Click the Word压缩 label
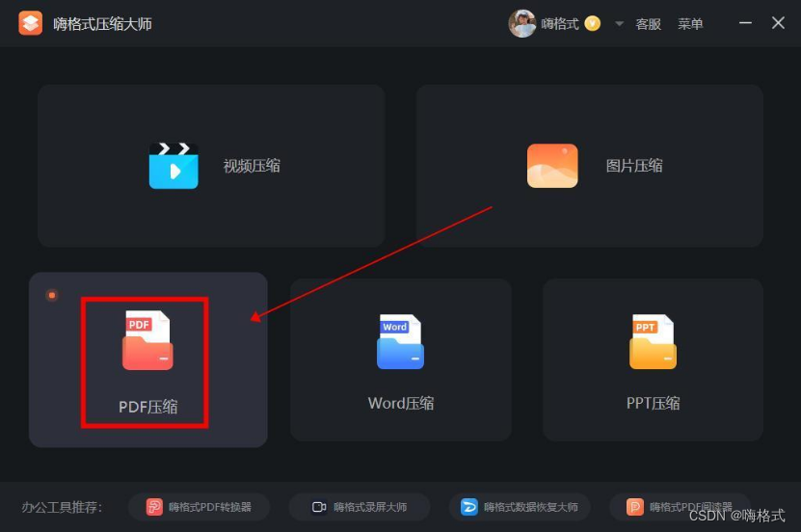This screenshot has height=532, width=801. coord(401,404)
